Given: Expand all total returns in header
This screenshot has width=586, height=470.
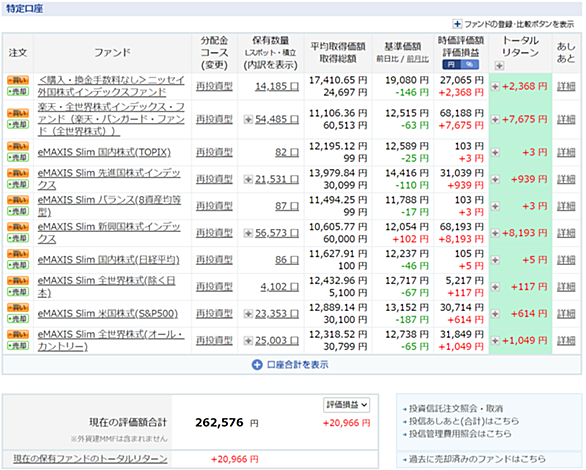Looking at the screenshot, I should point(499,66).
